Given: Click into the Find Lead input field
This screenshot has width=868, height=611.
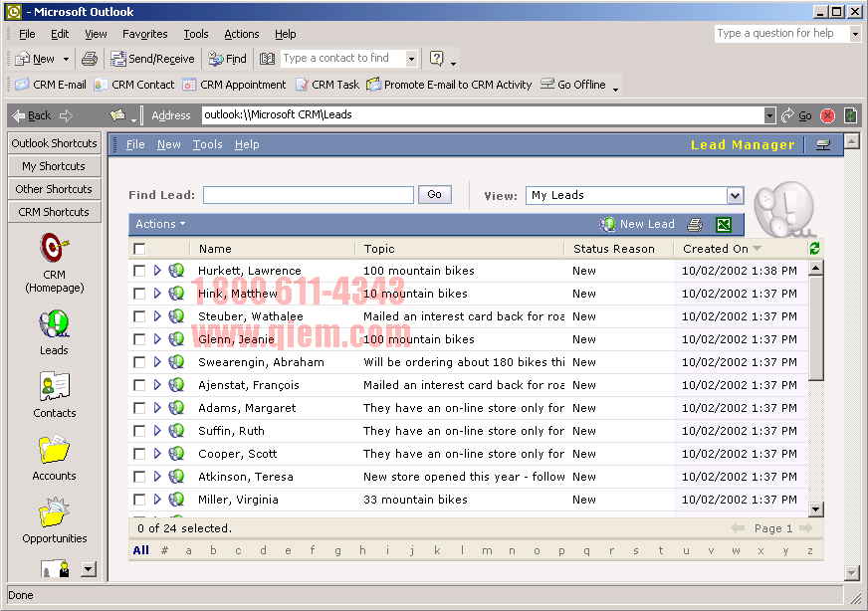Looking at the screenshot, I should 309,195.
